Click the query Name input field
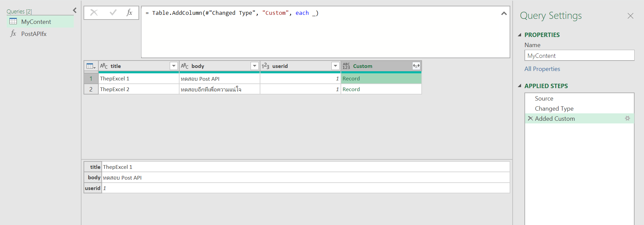644x225 pixels. pos(579,56)
